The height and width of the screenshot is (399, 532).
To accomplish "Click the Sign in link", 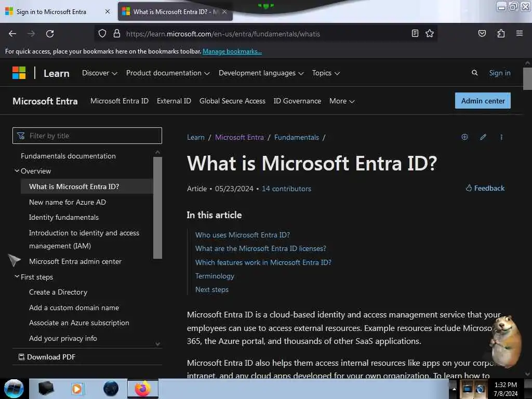I will click(499, 73).
